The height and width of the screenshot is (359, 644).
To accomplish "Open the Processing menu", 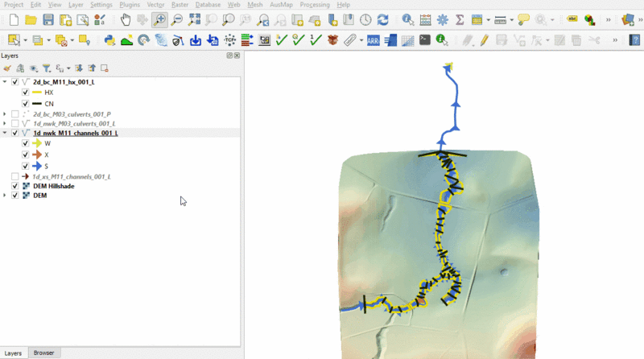I will (x=313, y=5).
